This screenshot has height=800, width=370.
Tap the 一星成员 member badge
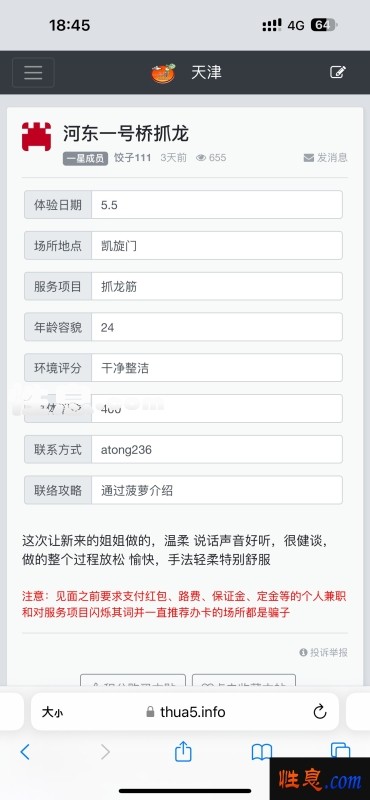pos(86,158)
